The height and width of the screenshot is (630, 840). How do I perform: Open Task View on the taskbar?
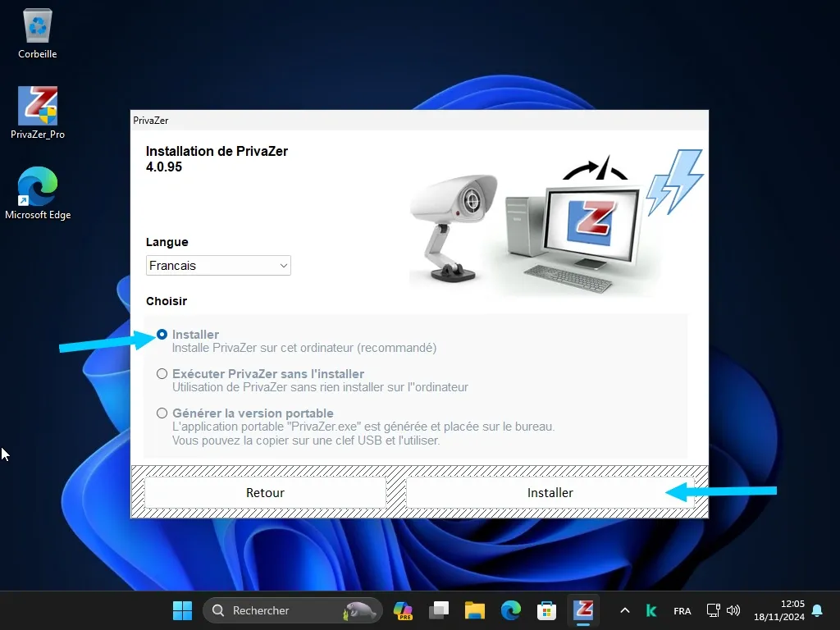pyautogui.click(x=439, y=610)
